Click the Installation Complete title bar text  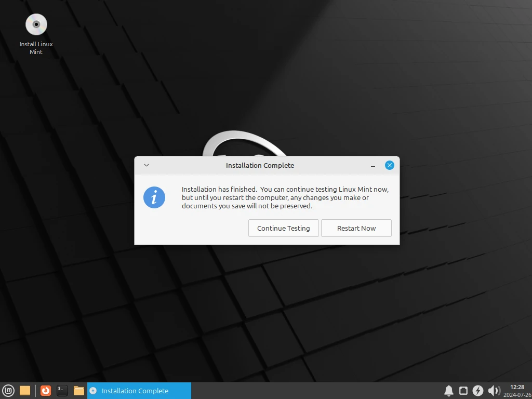point(260,165)
